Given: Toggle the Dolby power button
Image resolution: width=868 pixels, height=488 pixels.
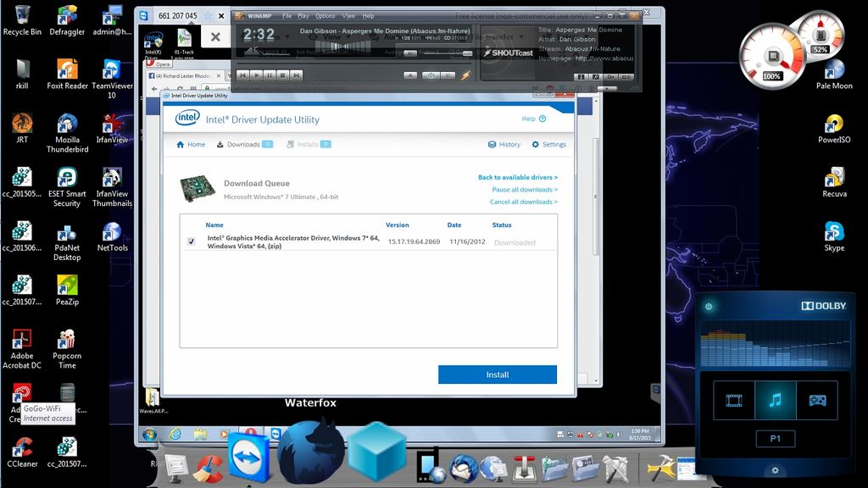Looking at the screenshot, I should 709,306.
